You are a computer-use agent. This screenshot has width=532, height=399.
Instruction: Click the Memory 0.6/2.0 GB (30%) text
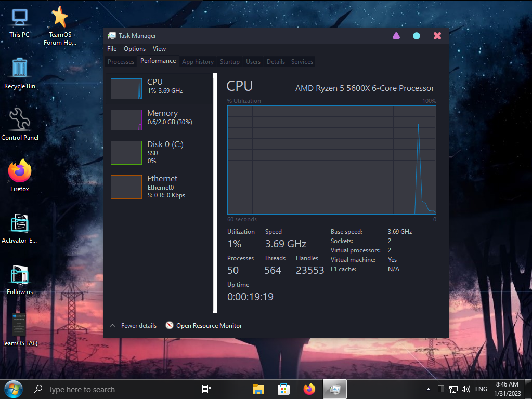point(170,122)
